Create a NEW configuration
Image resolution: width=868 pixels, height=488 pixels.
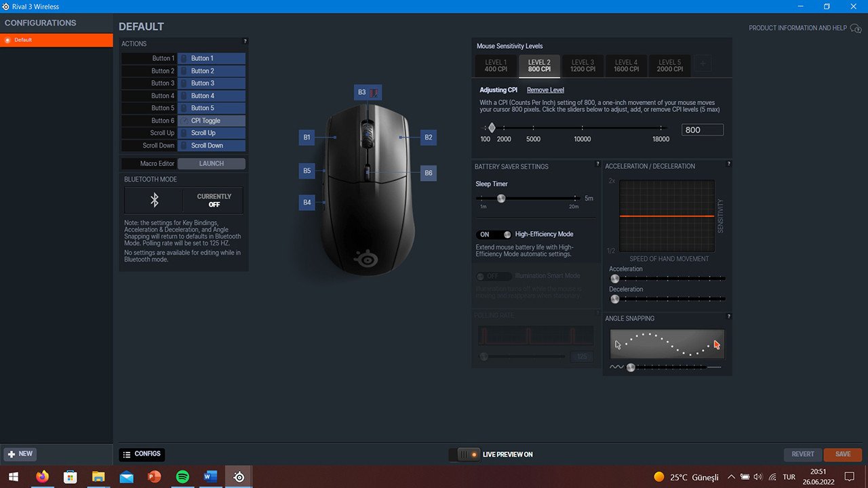click(20, 454)
